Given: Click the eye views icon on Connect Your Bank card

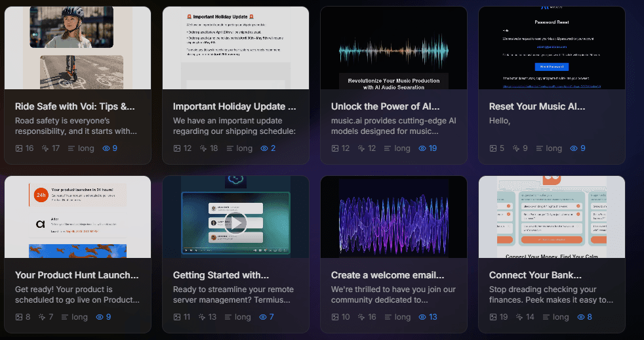Looking at the screenshot, I should tap(580, 317).
